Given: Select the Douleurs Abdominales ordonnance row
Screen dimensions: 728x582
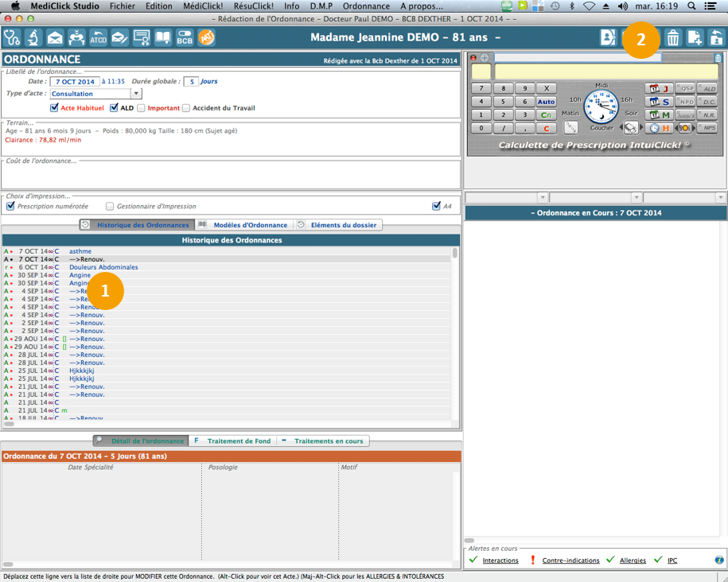Looking at the screenshot, I should pyautogui.click(x=227, y=267).
